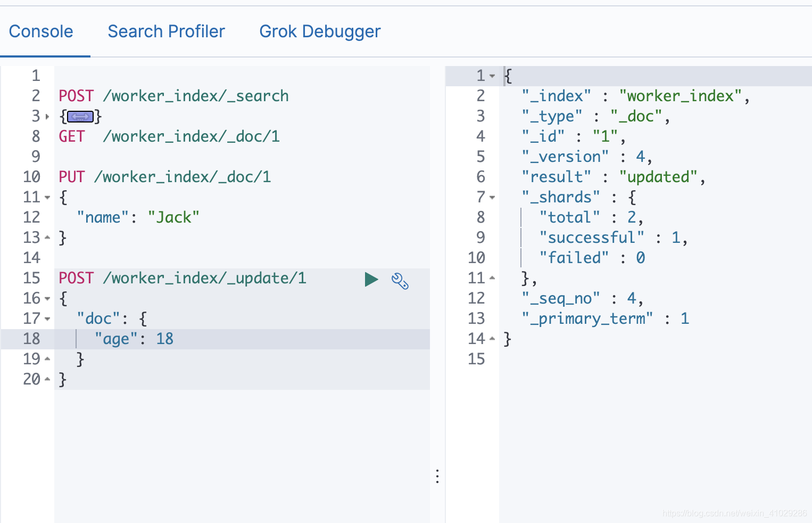Expand the folded block at editor line 3

pyautogui.click(x=47, y=116)
